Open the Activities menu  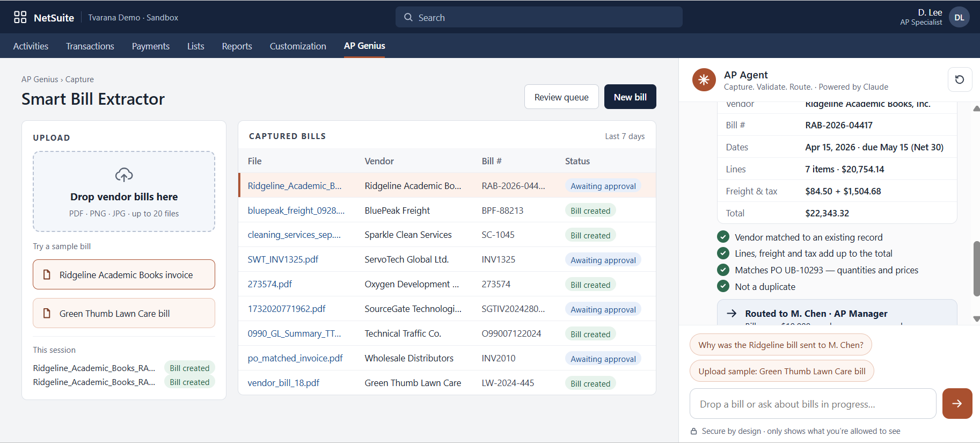[x=31, y=46]
